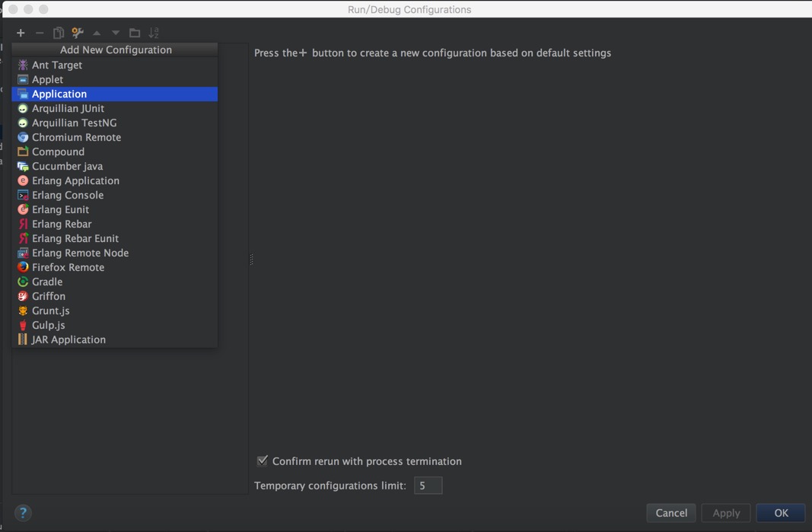Choose Applet configuration type
Screen dimensions: 812x532
coord(114,79)
